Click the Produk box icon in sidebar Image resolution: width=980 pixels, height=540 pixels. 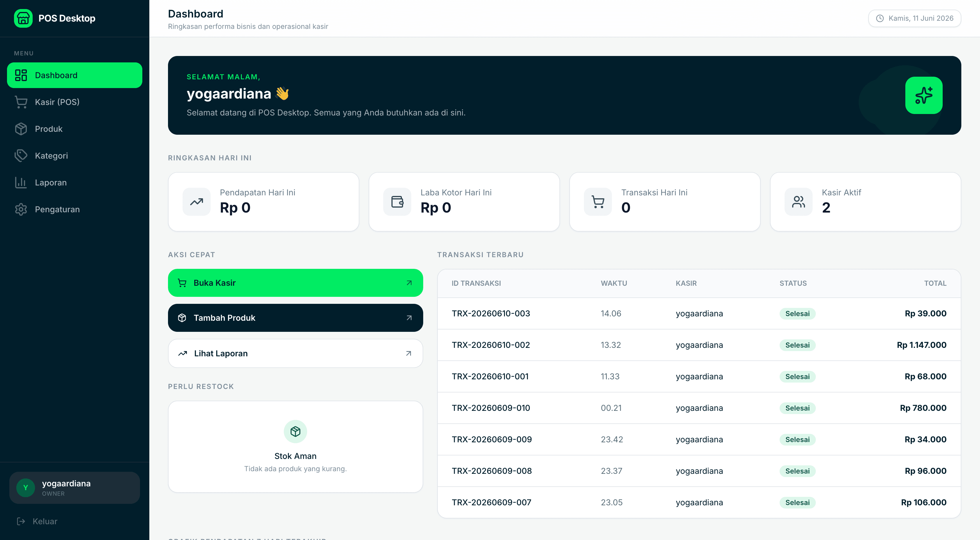21,129
